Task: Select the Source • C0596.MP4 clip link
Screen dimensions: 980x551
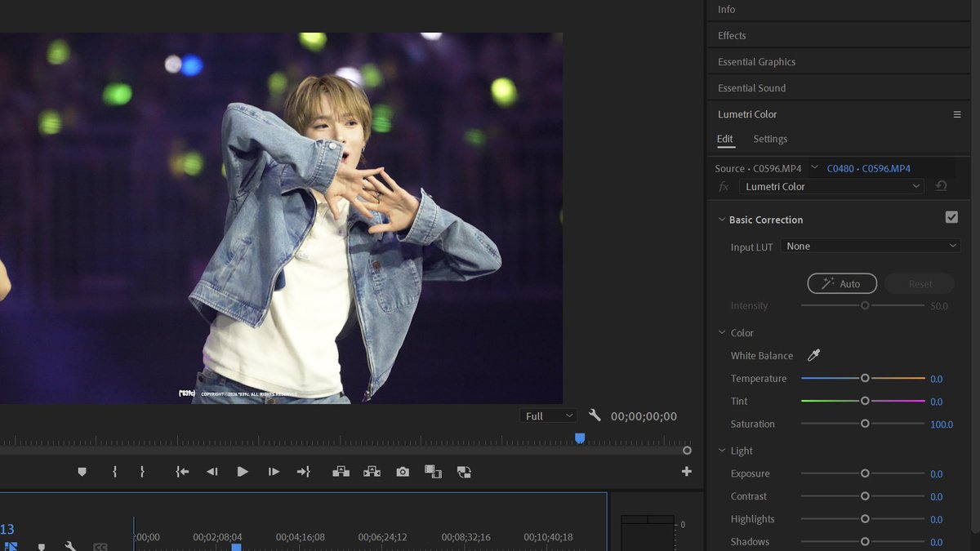Action: coord(758,168)
